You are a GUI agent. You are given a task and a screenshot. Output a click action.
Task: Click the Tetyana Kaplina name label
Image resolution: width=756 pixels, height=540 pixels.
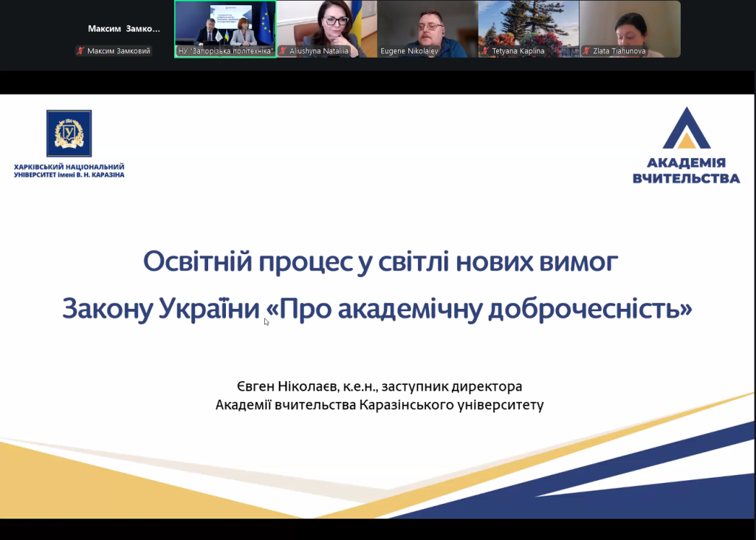point(518,52)
